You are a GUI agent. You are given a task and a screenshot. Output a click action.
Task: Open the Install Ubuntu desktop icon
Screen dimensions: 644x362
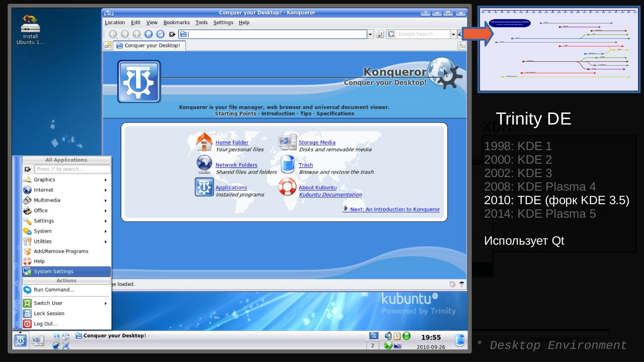pos(30,29)
